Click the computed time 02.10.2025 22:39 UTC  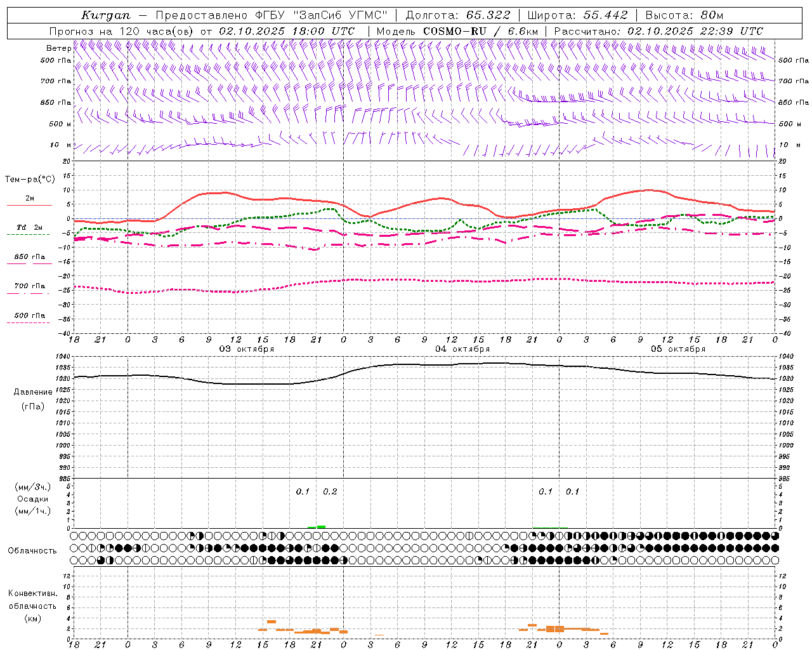coord(695,31)
